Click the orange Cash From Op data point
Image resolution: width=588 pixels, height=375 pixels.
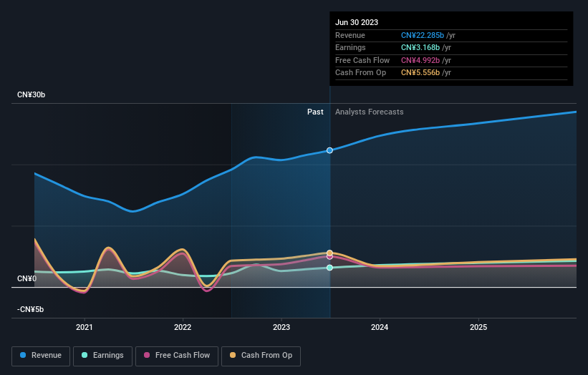point(329,253)
